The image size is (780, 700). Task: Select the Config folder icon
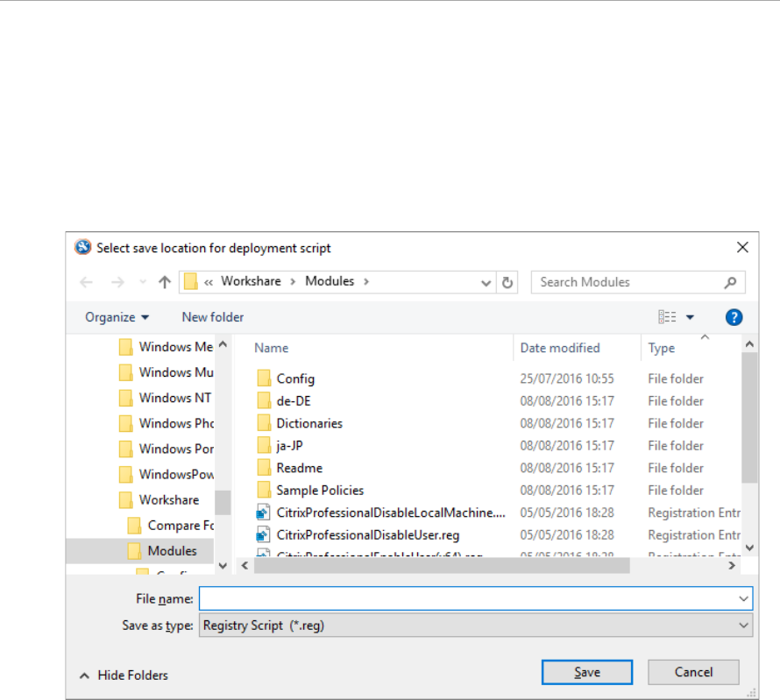click(x=264, y=378)
